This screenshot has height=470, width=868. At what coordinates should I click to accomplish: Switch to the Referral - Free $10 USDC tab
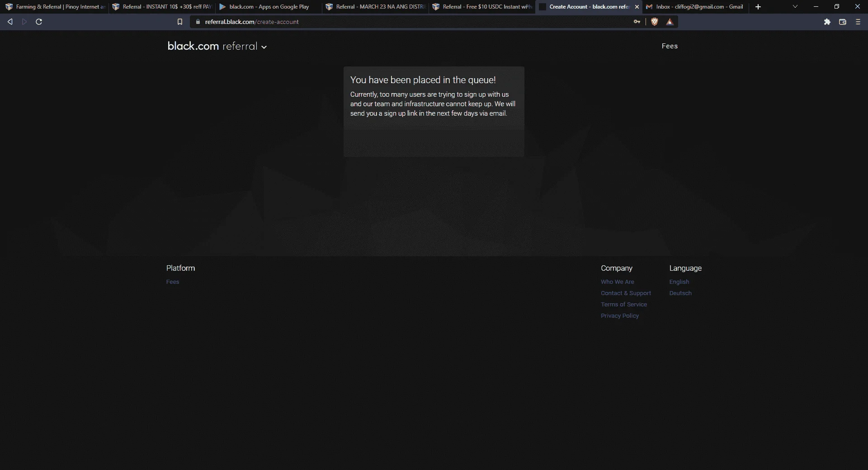[482, 7]
